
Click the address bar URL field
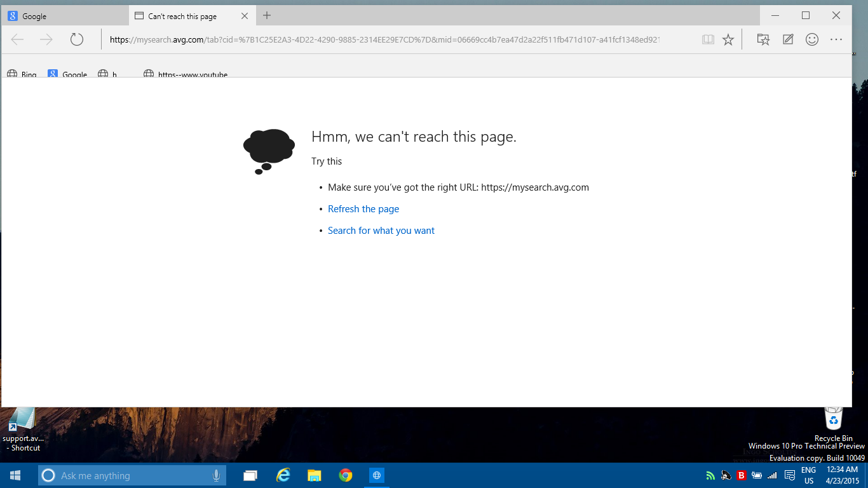pos(384,39)
